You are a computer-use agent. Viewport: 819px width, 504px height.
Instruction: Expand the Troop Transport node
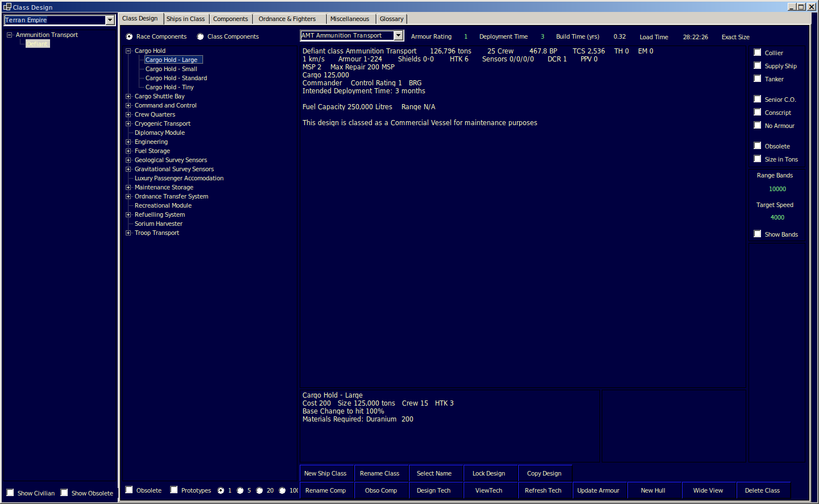click(129, 233)
